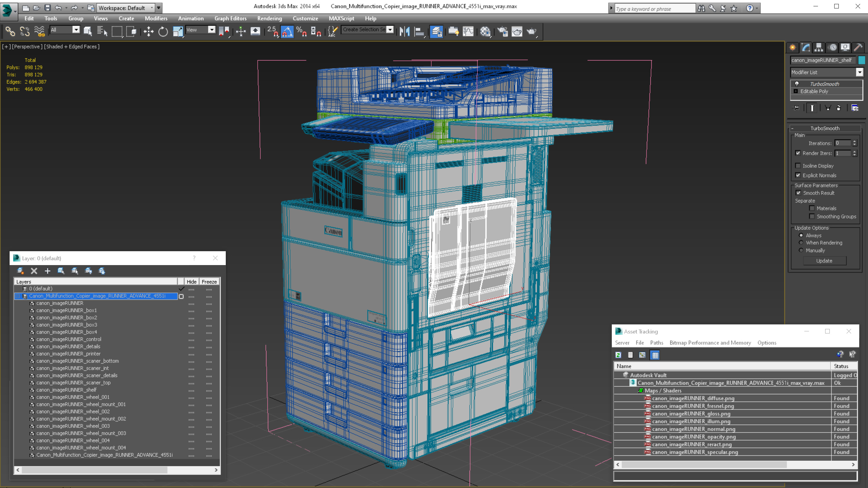Click Select by Name tool

coord(102,31)
